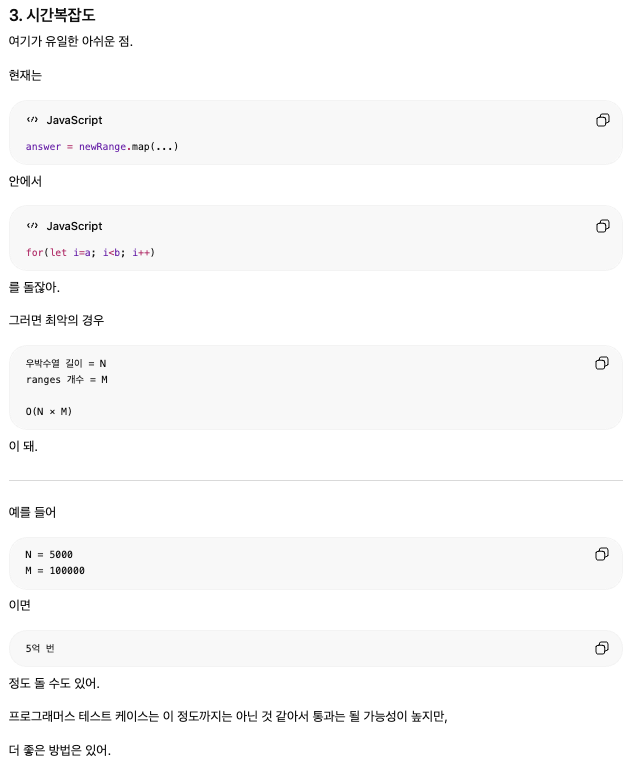Image resolution: width=633 pixels, height=766 pixels.
Task: Click the 프로그래머스 테스트 케이스 paragraph
Action: [228, 716]
